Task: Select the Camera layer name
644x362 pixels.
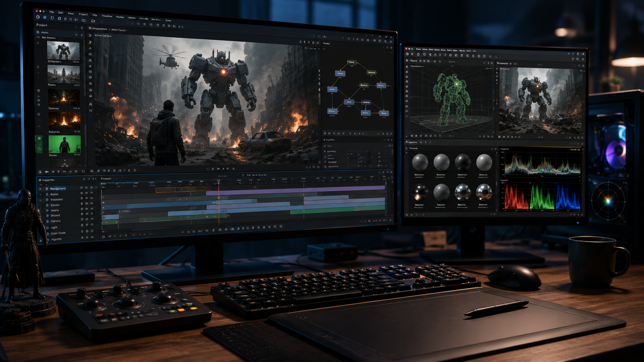Action: (x=56, y=221)
